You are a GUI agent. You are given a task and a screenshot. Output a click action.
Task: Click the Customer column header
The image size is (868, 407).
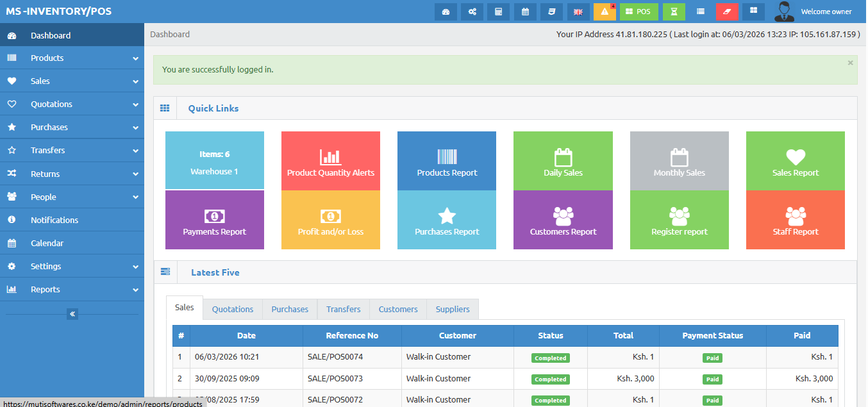coord(458,335)
